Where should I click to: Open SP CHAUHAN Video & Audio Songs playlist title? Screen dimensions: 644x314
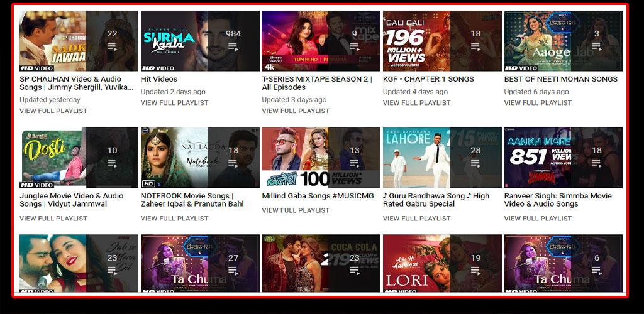[76, 84]
